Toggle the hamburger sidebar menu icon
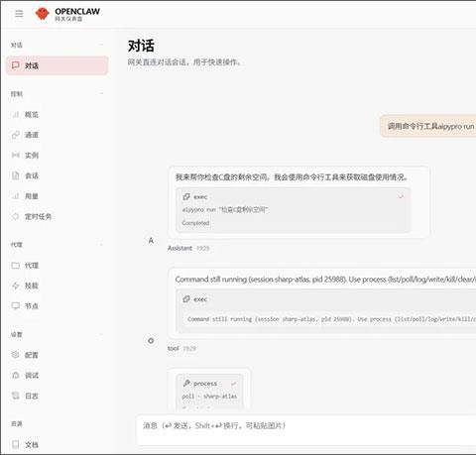This screenshot has height=455, width=476. click(19, 14)
